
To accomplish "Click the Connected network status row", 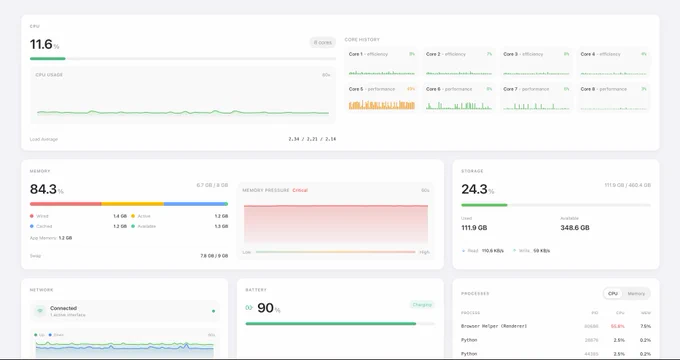I will (x=125, y=311).
